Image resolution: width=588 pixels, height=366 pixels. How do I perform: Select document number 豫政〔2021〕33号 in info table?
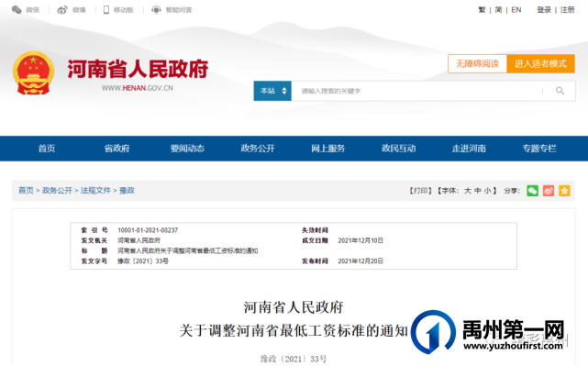(143, 261)
